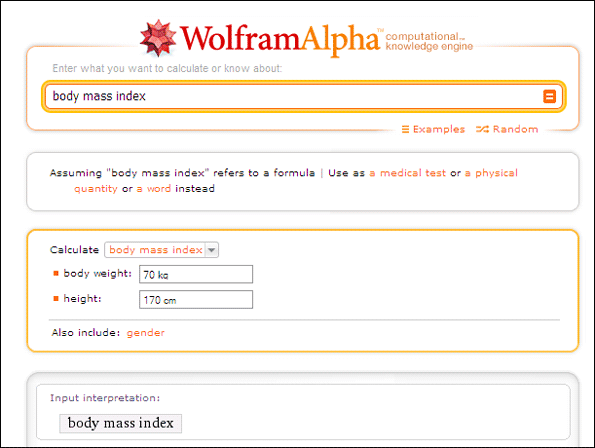Click the WolframAlpha star logo icon

pos(158,37)
